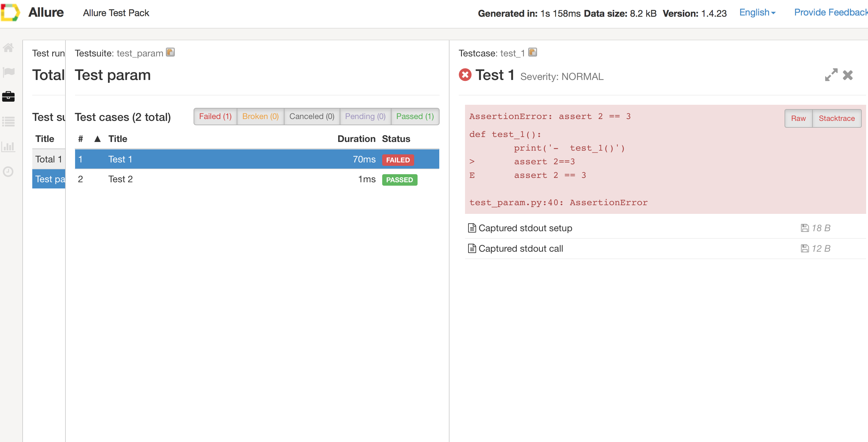Open the clock timeline sidebar icon
The image size is (868, 442).
point(8,172)
